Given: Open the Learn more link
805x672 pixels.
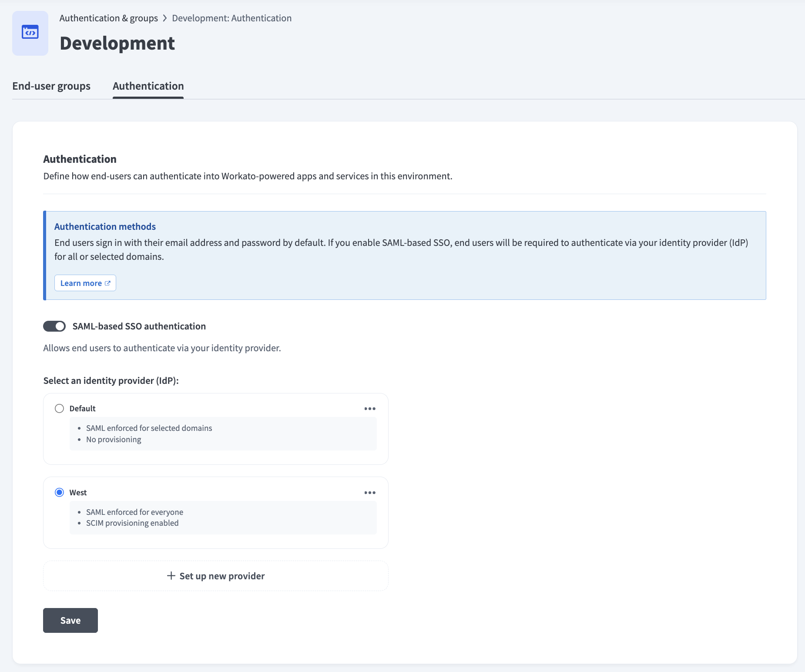Looking at the screenshot, I should point(81,283).
